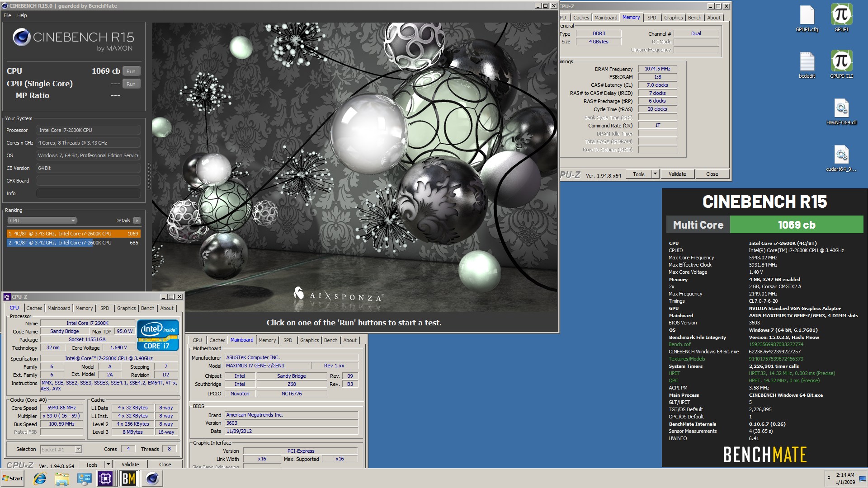Launch GPUPI desktop shortcut

(841, 19)
